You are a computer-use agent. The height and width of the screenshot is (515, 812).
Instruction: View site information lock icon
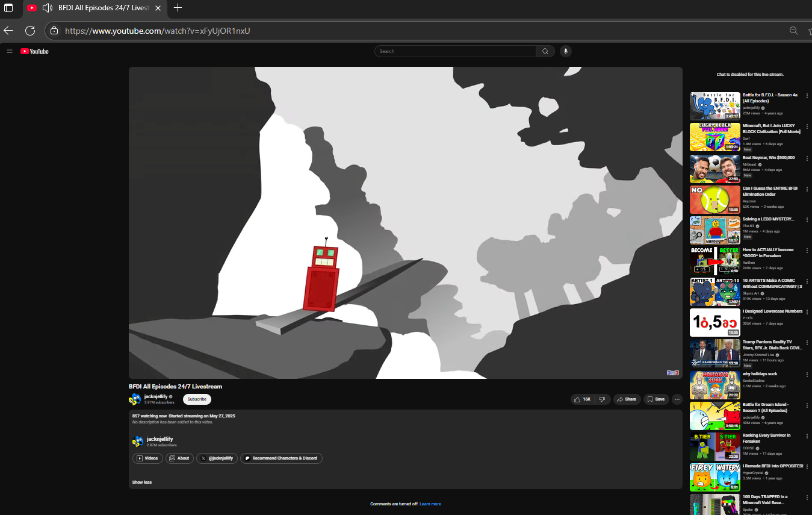54,31
